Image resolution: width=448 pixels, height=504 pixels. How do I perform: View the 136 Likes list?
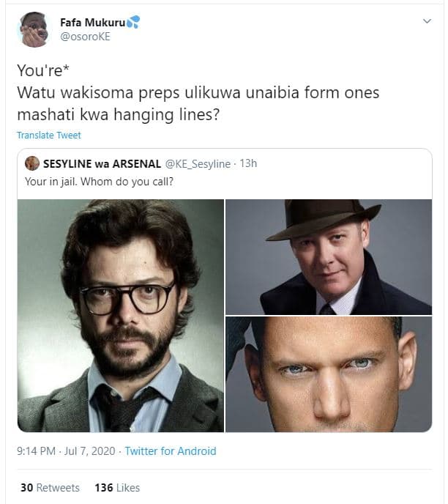pyautogui.click(x=117, y=488)
